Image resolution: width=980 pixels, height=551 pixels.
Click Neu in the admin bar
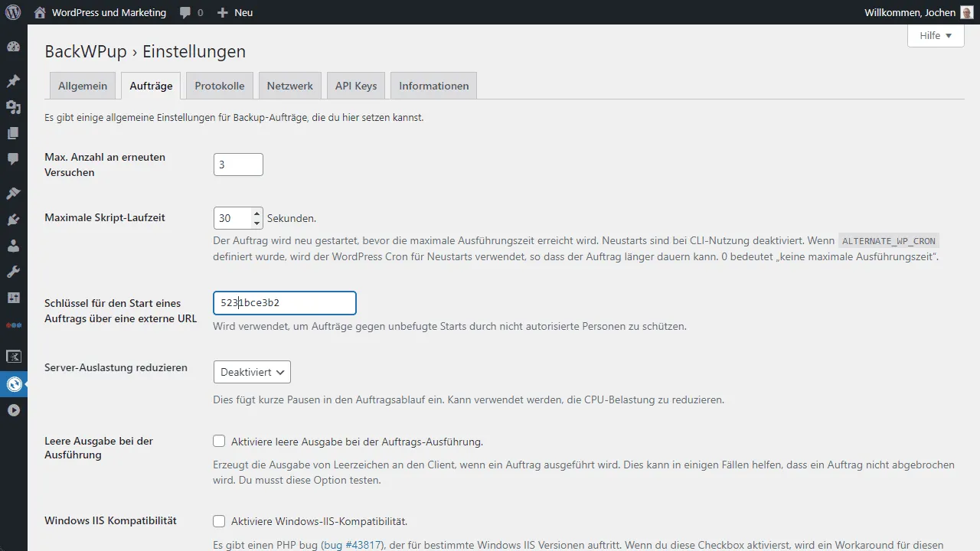pyautogui.click(x=243, y=12)
